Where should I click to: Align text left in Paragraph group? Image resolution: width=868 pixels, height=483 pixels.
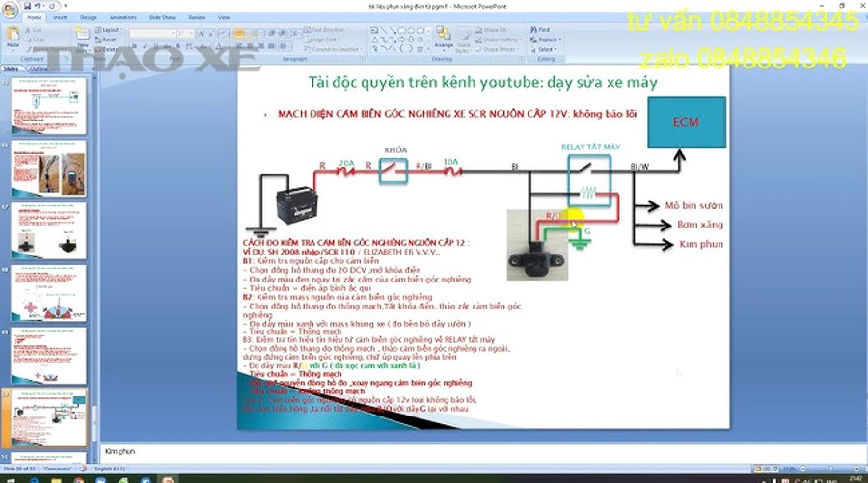click(238, 46)
